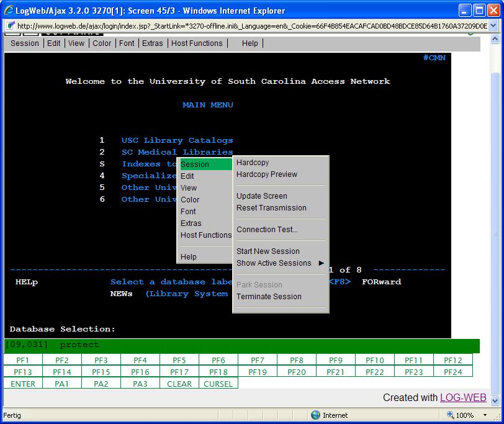Click the FORward command text
The height and width of the screenshot is (424, 504).
[382, 282]
